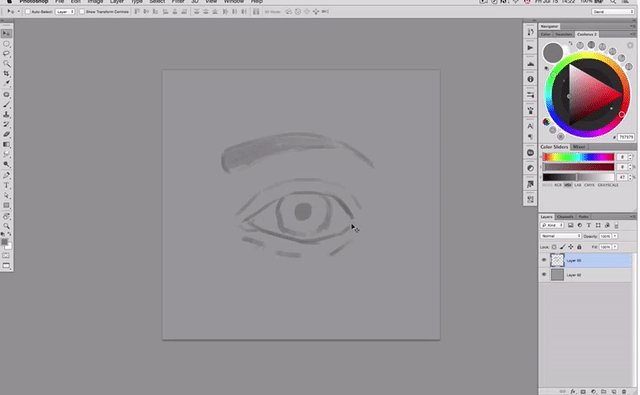
Task: Select the Spot Healing Brush tool
Action: (x=7, y=94)
